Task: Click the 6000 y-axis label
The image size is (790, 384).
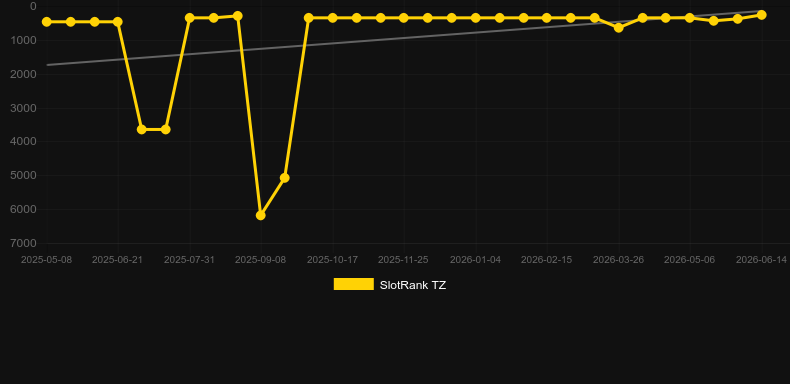Action: pyautogui.click(x=23, y=209)
